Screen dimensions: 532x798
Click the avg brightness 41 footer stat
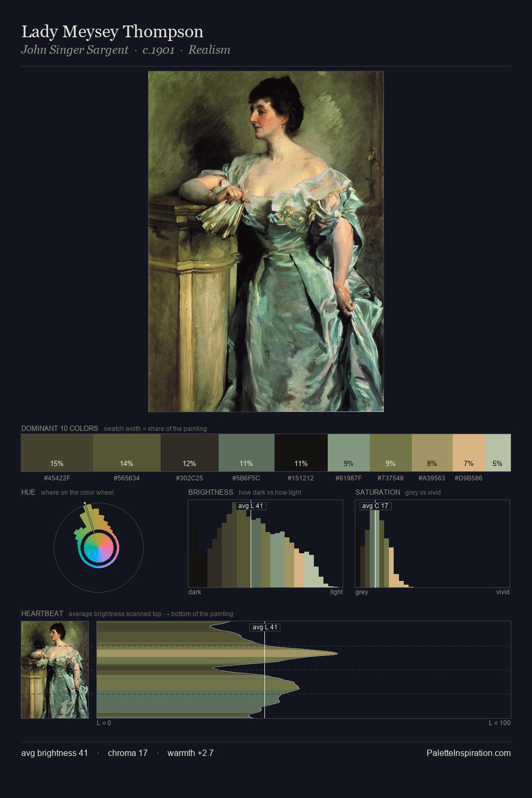[x=55, y=753]
